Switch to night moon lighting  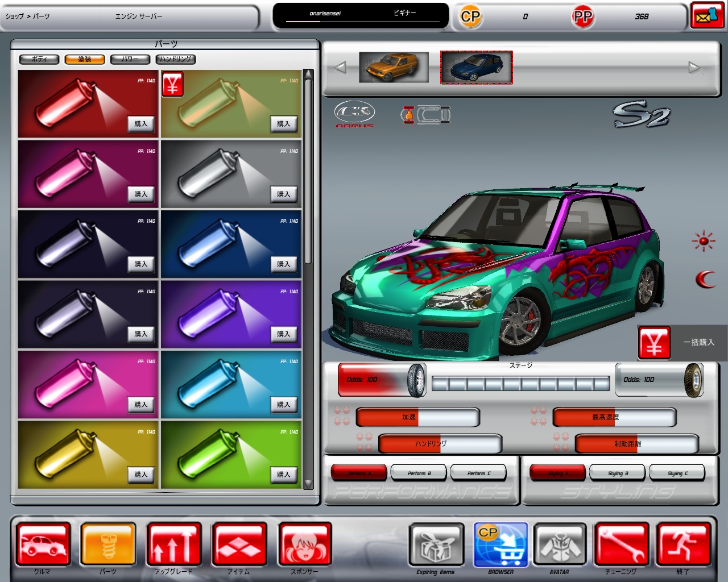tap(705, 279)
